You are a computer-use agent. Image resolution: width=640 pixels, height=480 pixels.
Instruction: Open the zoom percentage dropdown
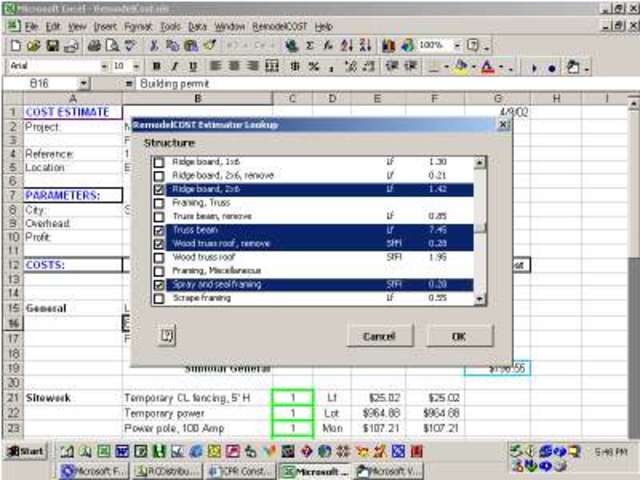coord(457,45)
